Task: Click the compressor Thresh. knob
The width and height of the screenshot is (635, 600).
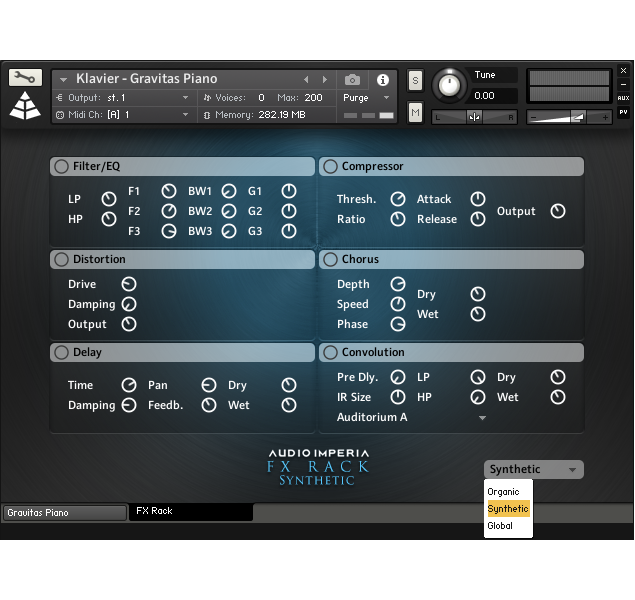Action: [398, 199]
